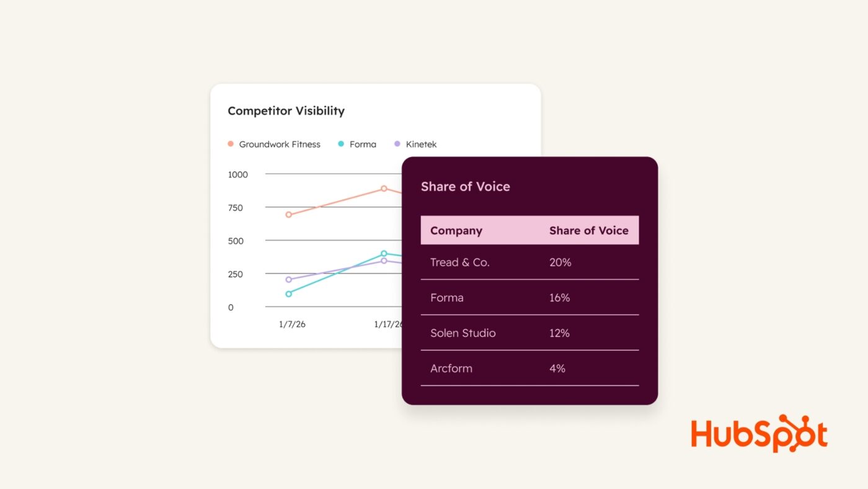Select the teal Forma point on 1/7/26

click(x=289, y=294)
